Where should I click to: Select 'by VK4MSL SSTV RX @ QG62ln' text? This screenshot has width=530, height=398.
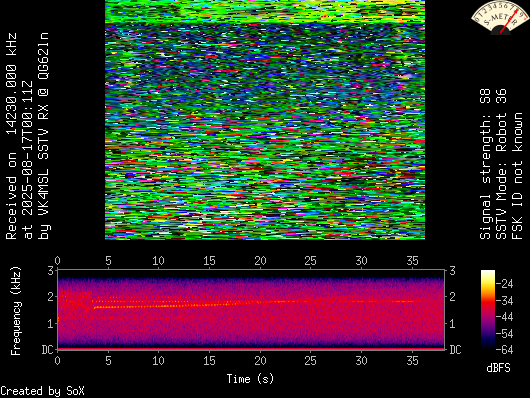click(43, 136)
